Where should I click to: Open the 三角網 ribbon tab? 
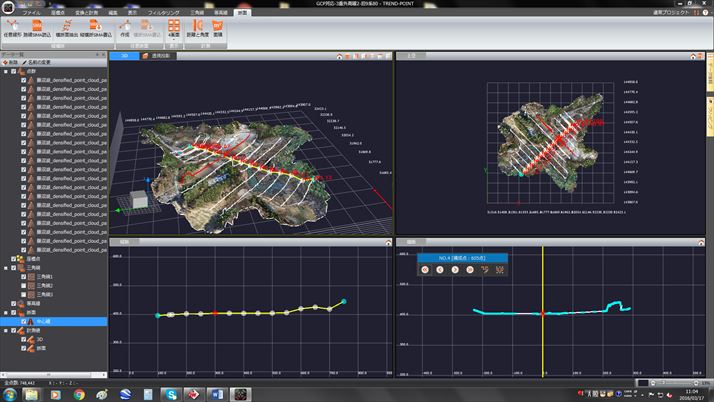[x=197, y=13]
